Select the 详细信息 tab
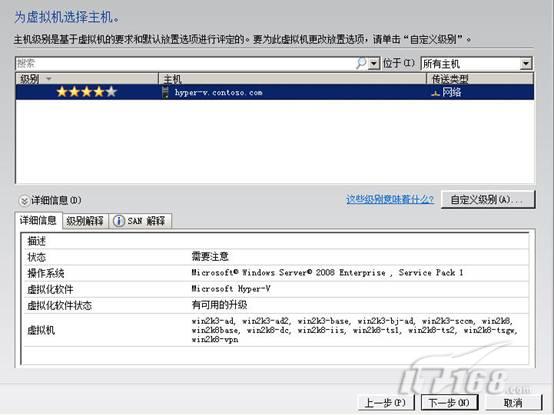Image resolution: width=554 pixels, height=415 pixels. click(x=38, y=220)
